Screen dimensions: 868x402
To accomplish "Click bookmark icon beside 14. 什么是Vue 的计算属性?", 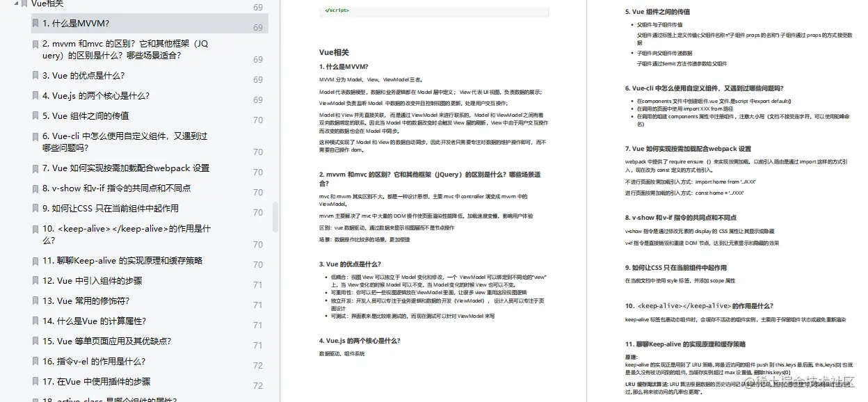I will (35, 321).
